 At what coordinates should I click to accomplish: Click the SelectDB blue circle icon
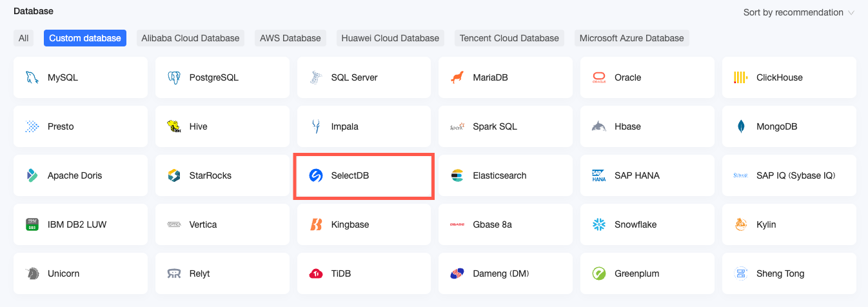pos(315,175)
